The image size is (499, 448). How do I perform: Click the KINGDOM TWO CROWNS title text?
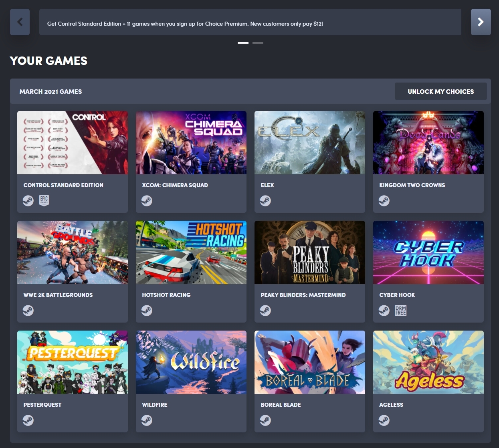[x=412, y=185]
